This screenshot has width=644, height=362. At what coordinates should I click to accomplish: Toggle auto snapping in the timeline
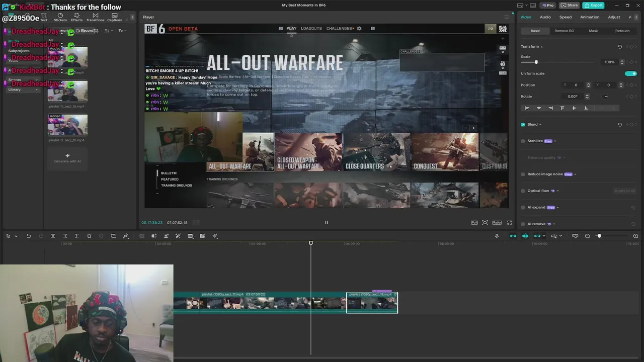pos(525,236)
